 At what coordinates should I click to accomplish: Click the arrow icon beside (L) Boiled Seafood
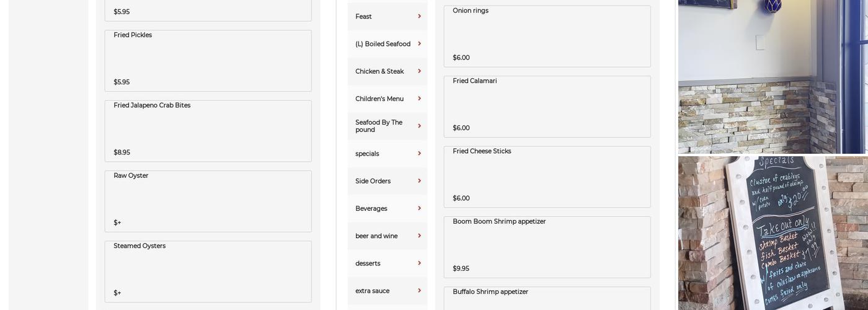pos(419,43)
